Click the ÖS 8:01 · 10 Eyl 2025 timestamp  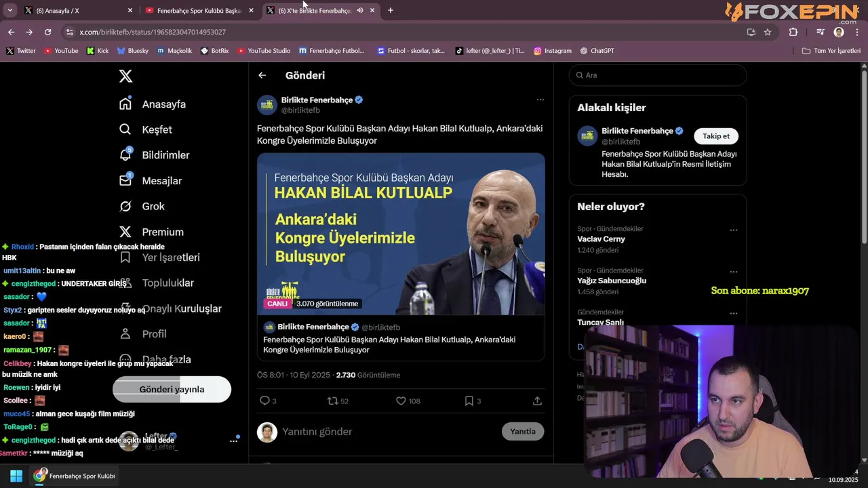(x=294, y=375)
